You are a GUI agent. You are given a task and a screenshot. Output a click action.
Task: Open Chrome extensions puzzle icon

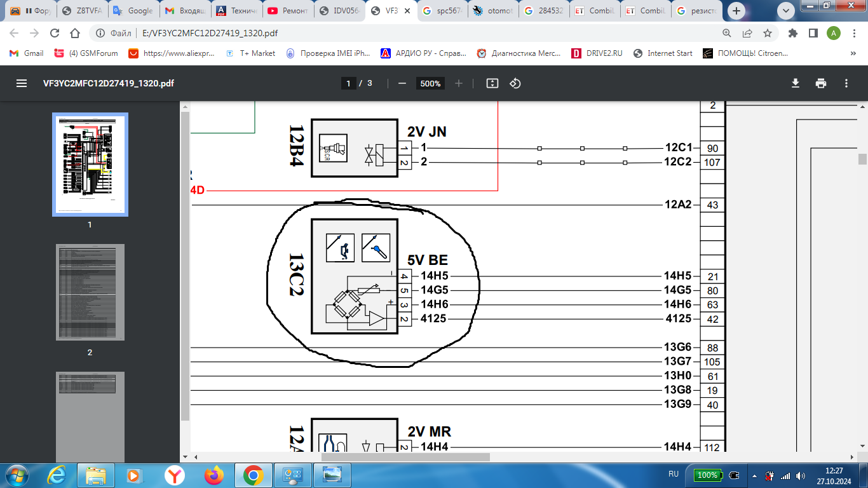click(x=792, y=33)
